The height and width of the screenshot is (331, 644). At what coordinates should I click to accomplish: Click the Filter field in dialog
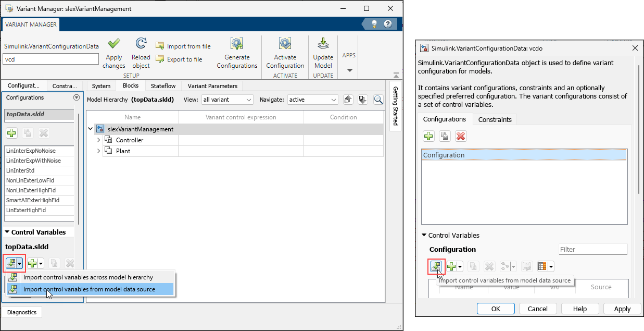tap(593, 249)
